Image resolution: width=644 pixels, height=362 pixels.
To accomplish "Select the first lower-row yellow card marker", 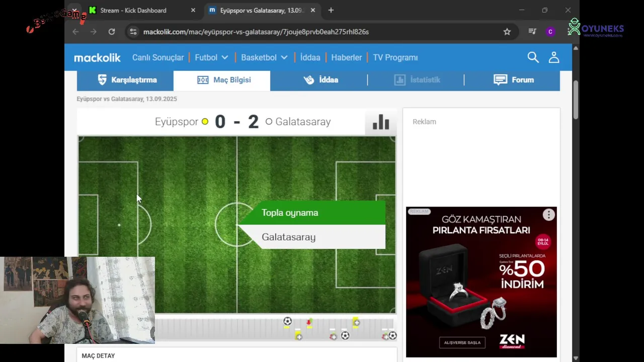I will 298,336.
